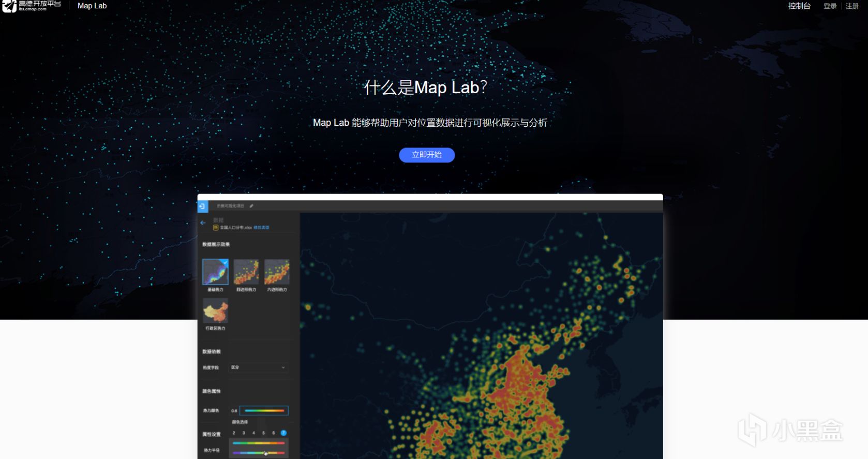This screenshot has height=459, width=868.
Task: Choose color count 4
Action: click(x=253, y=433)
